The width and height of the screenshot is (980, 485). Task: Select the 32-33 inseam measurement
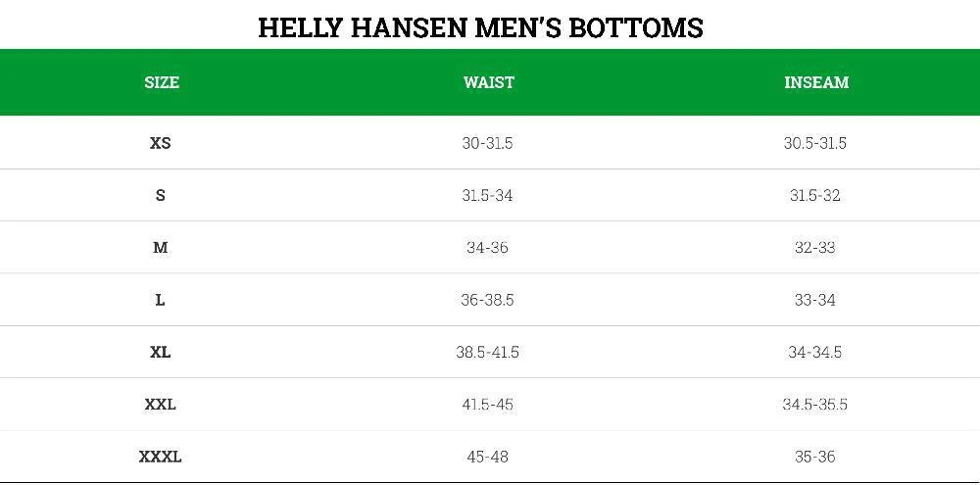click(814, 248)
